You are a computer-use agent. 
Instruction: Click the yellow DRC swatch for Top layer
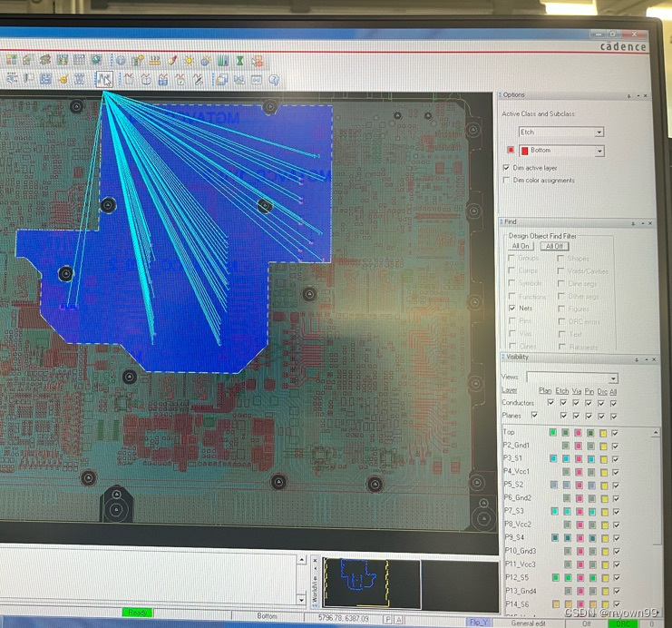[x=603, y=434]
